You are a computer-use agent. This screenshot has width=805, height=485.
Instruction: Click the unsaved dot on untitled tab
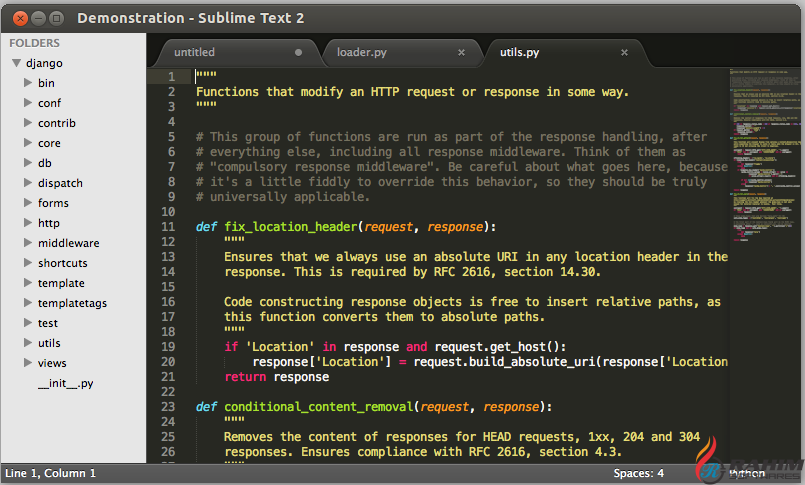[x=298, y=52]
